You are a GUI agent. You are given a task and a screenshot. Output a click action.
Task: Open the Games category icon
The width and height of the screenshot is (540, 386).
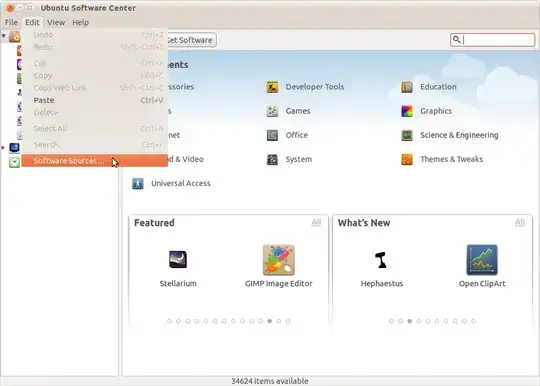point(272,111)
